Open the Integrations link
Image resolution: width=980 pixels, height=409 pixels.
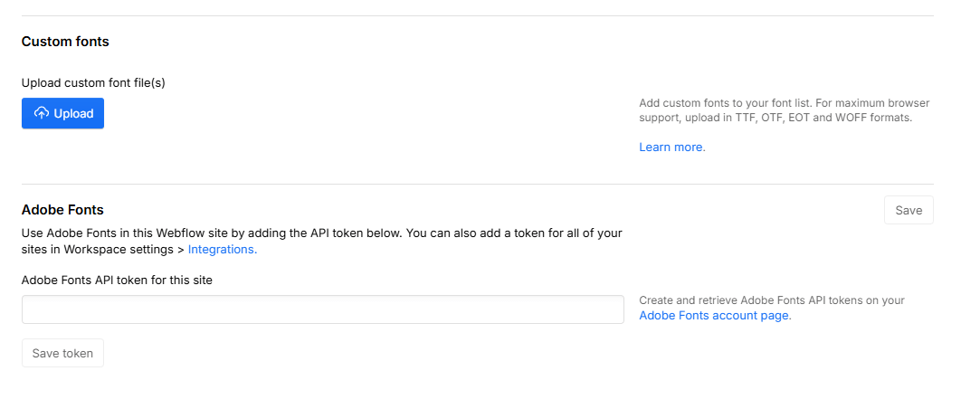[223, 250]
